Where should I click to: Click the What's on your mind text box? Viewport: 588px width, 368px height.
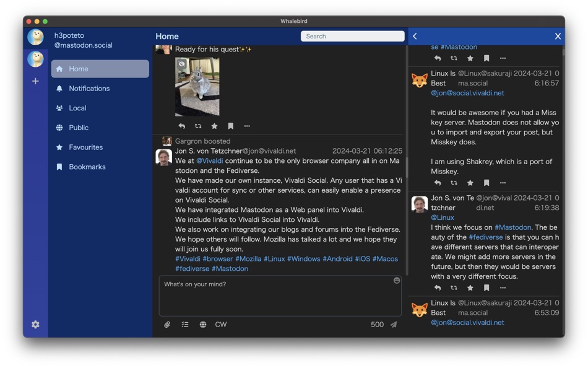click(280, 296)
